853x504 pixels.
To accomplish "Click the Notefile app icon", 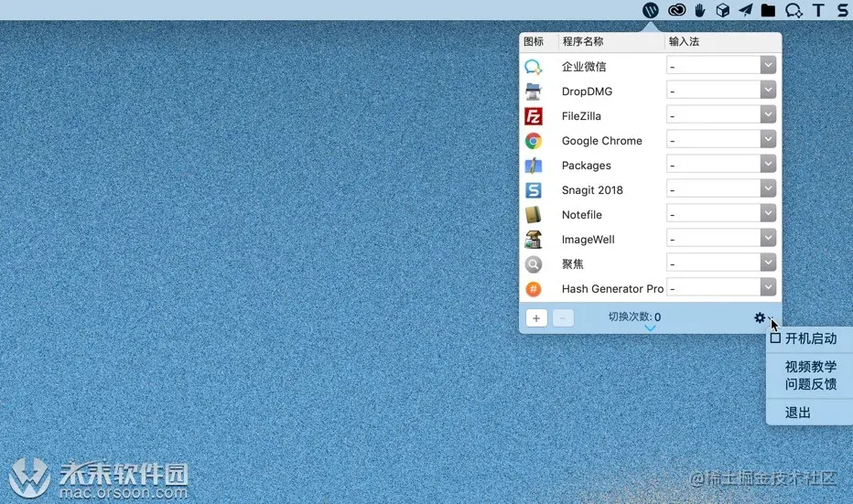I will pos(533,215).
